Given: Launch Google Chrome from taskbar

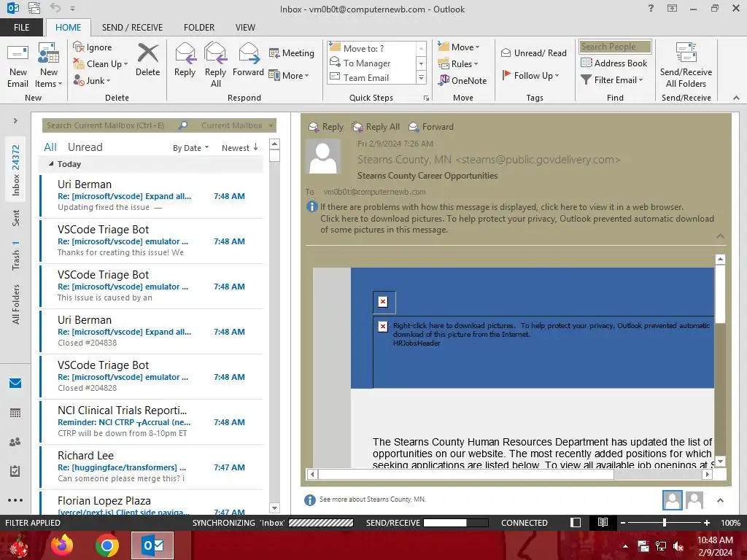Looking at the screenshot, I should coord(107,545).
